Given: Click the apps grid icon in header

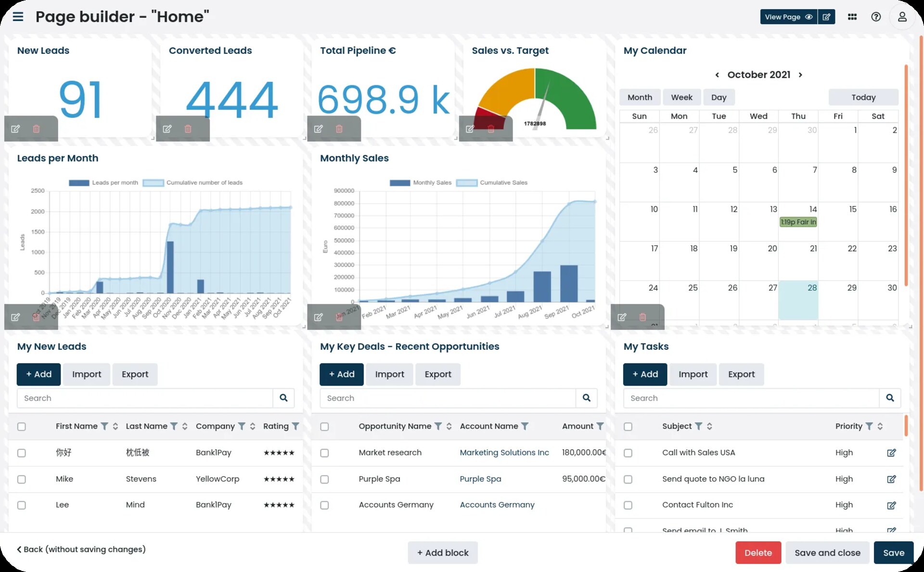Looking at the screenshot, I should [852, 17].
